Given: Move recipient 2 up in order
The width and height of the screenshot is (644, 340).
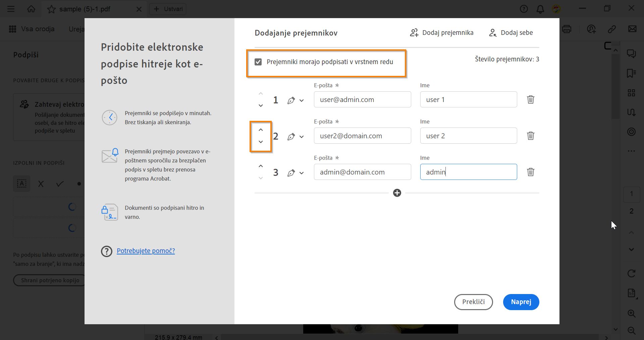Looking at the screenshot, I should click(261, 130).
